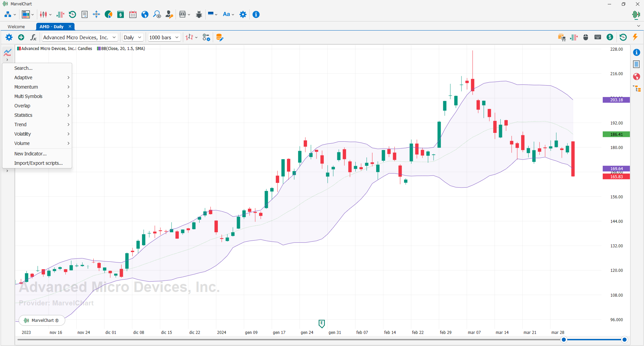Open the blue gear settings in top toolbar
644x346 pixels.
(x=243, y=14)
